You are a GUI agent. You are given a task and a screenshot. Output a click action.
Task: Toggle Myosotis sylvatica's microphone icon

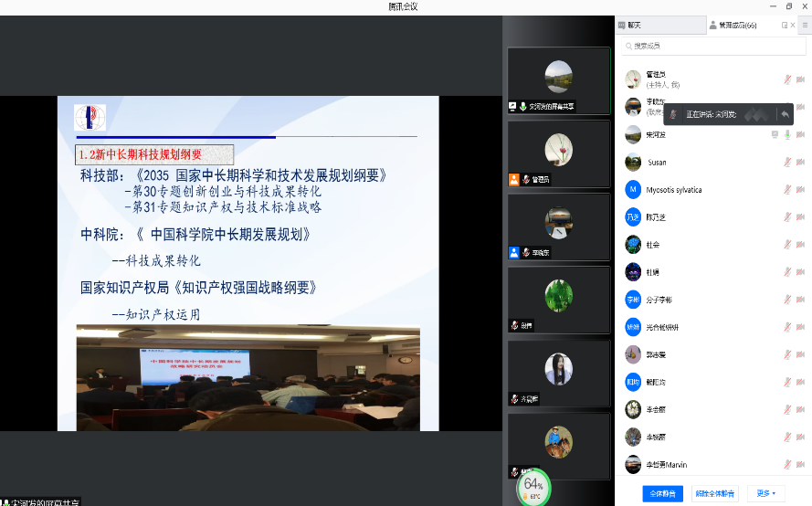[x=787, y=190]
